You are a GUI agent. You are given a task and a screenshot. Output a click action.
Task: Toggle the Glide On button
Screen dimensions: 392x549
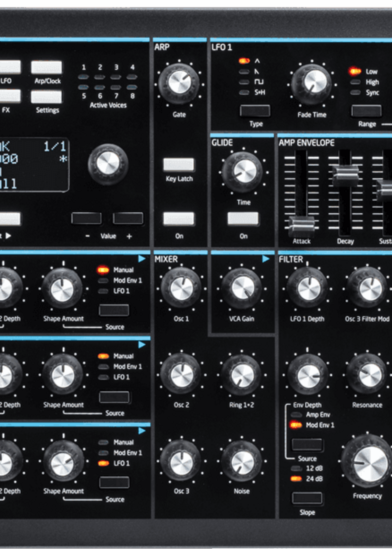(243, 219)
